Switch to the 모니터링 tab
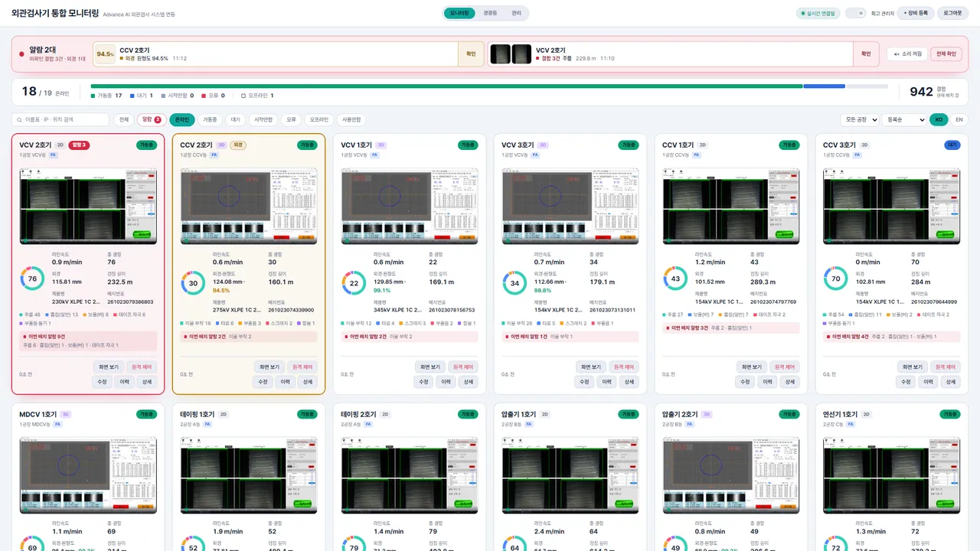 click(459, 13)
